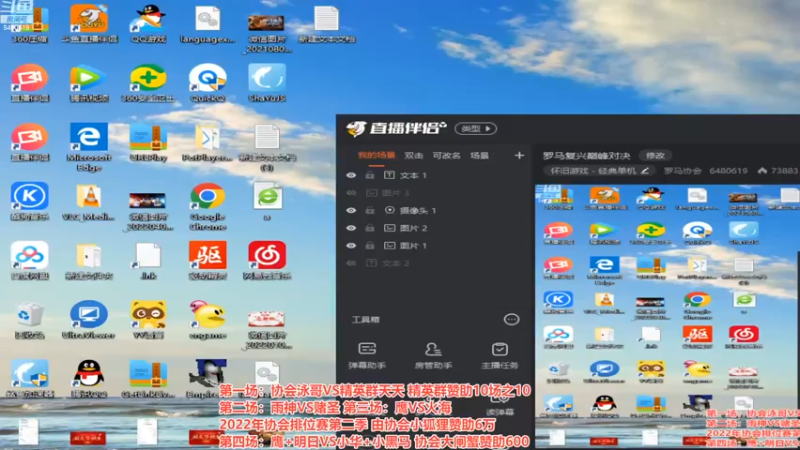Launch the blue K Kugou music shortcut
The width and height of the screenshot is (800, 450).
pos(30,201)
